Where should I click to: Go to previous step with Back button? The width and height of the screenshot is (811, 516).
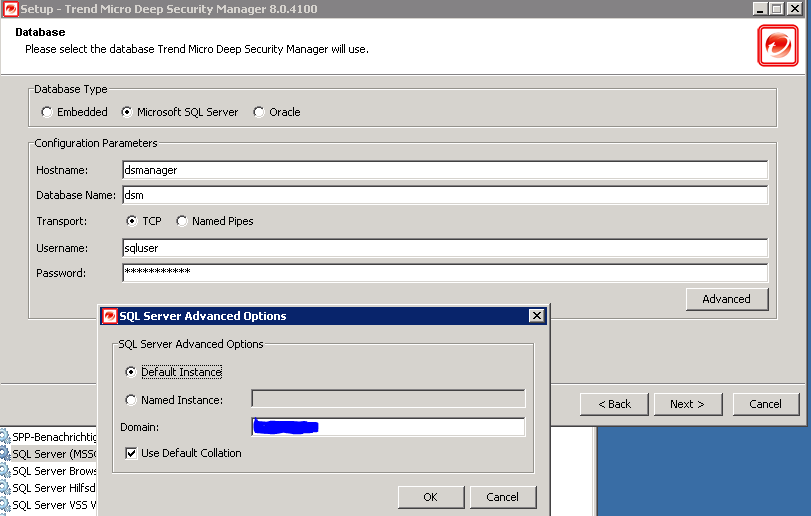(x=614, y=404)
